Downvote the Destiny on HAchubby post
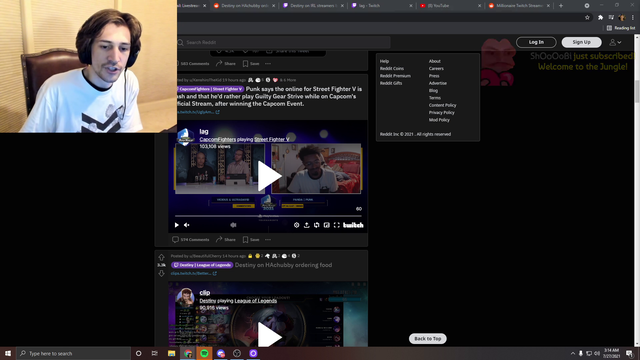The image size is (640, 360). 161,273
